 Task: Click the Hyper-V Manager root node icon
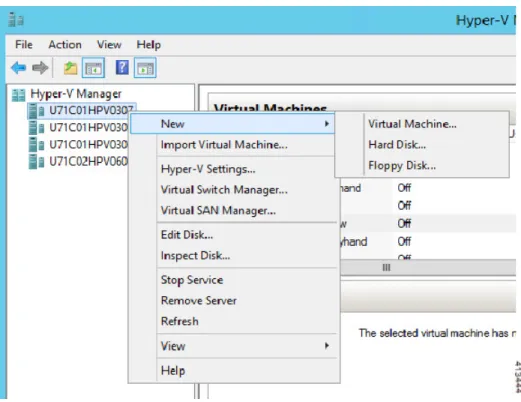(x=18, y=95)
